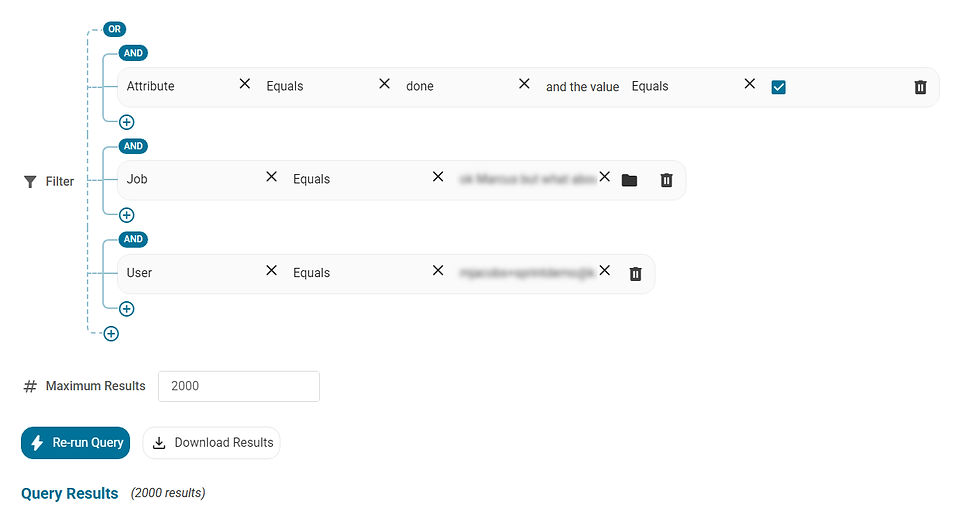
Task: Open folder browser for Job value
Action: pyautogui.click(x=629, y=180)
